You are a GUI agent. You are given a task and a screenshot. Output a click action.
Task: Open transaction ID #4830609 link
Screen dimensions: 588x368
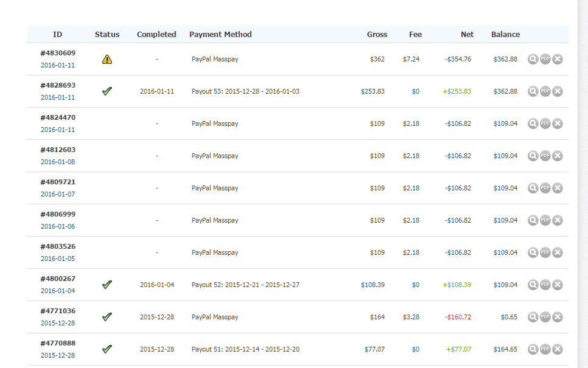(x=58, y=53)
